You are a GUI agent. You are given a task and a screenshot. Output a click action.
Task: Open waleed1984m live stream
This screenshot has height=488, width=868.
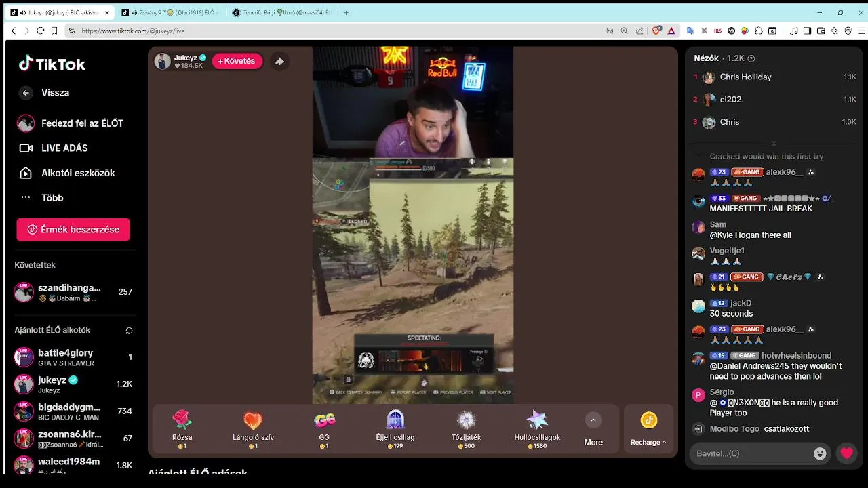pos(73,466)
